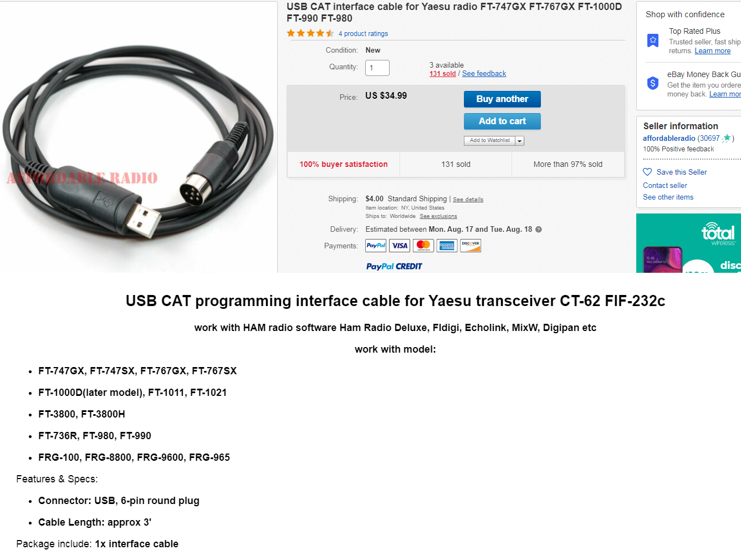Click the Top Rated Plus badge icon
The image size is (741, 560).
pos(653,40)
